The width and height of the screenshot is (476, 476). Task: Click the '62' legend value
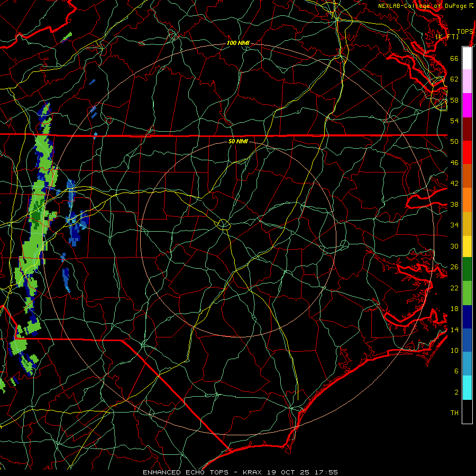click(454, 79)
